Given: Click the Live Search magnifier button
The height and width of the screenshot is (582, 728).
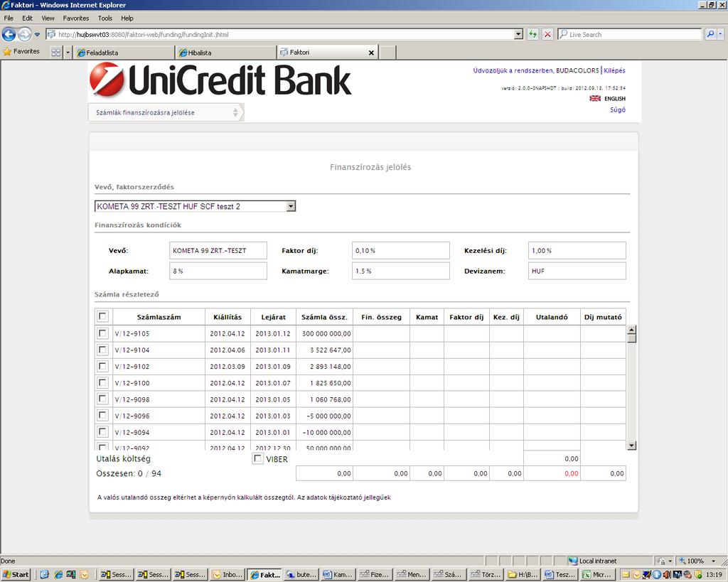Looking at the screenshot, I should [710, 34].
